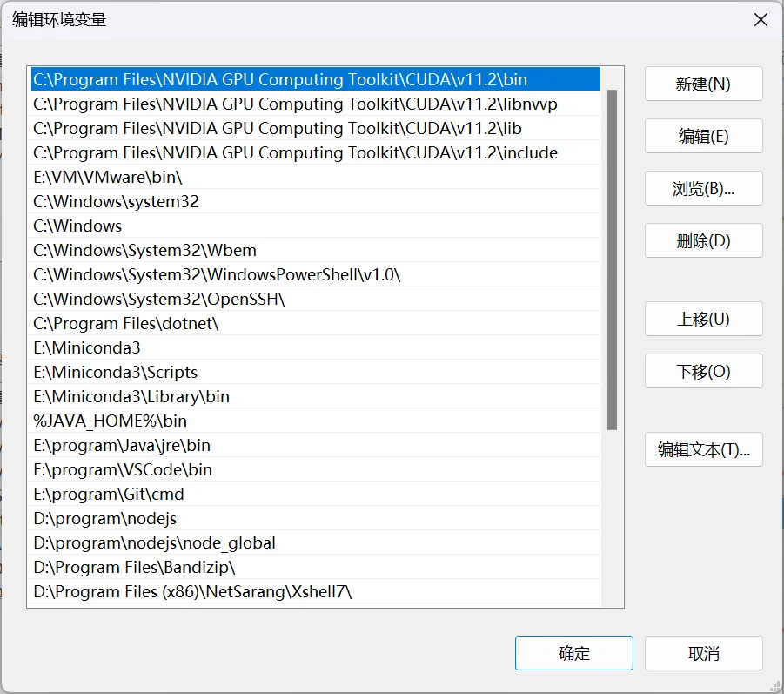Image resolution: width=784 pixels, height=694 pixels.
Task: Delete entry using 删除(D) button
Action: [x=703, y=241]
